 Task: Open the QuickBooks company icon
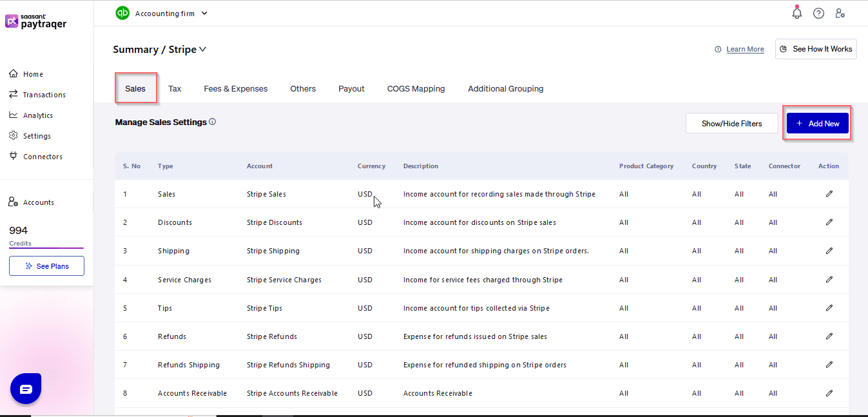tap(122, 13)
